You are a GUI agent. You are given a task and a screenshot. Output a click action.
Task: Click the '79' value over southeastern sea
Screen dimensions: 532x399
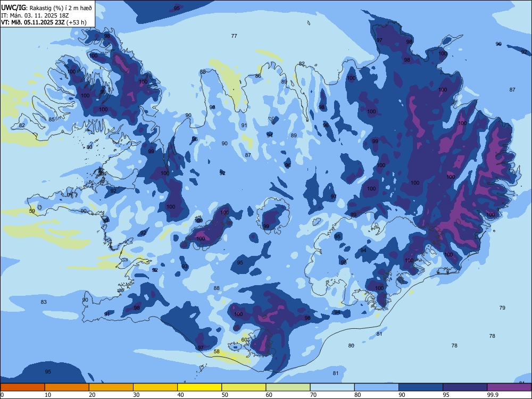502,307
